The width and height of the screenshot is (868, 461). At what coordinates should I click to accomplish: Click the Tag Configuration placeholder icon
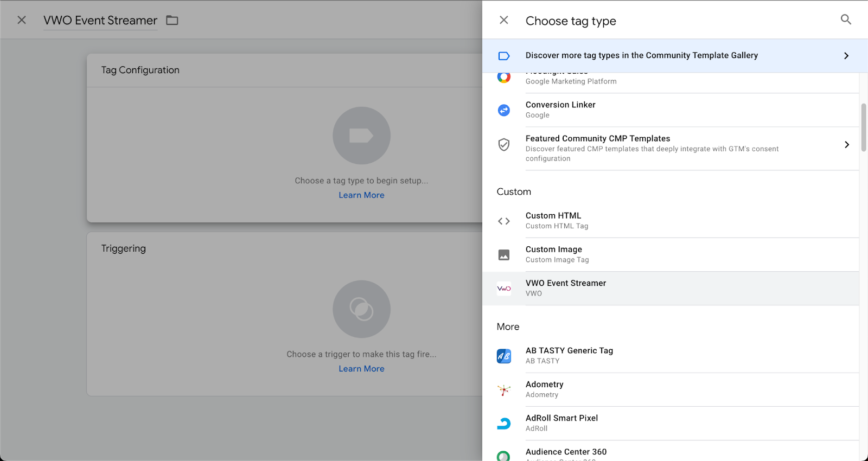(361, 136)
